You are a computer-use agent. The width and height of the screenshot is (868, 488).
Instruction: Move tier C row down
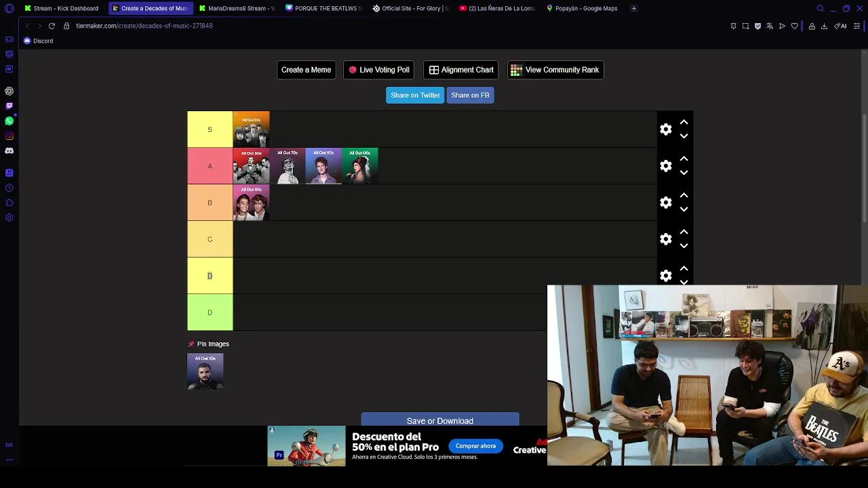[684, 246]
